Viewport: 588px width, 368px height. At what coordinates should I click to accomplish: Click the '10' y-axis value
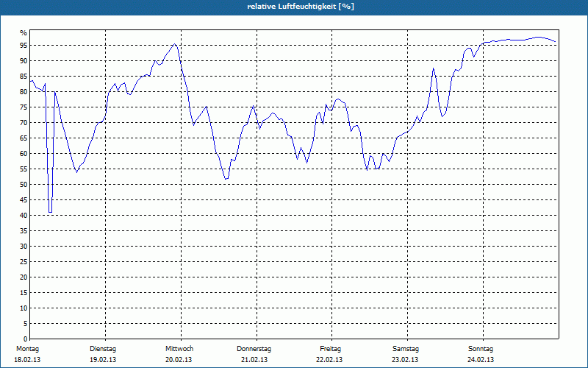pos(24,308)
